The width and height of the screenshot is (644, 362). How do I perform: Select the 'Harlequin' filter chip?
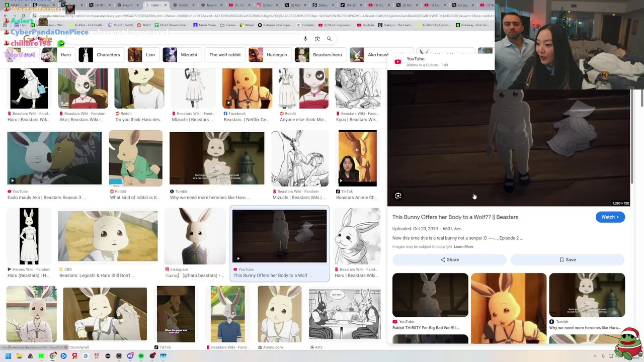[270, 55]
